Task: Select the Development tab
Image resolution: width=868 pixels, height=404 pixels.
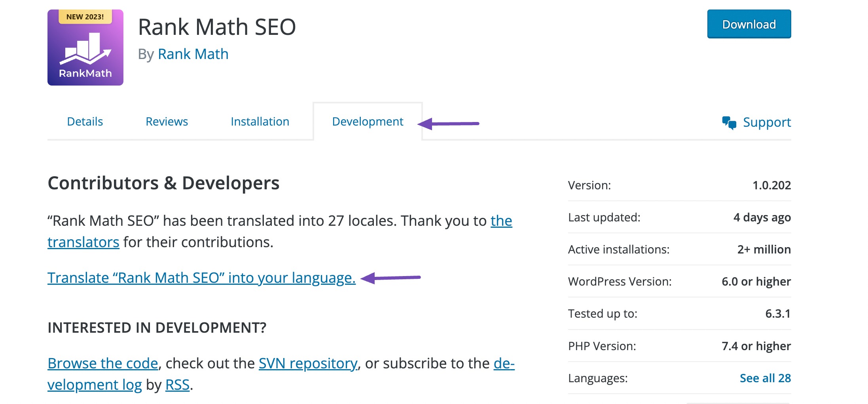Action: [368, 122]
